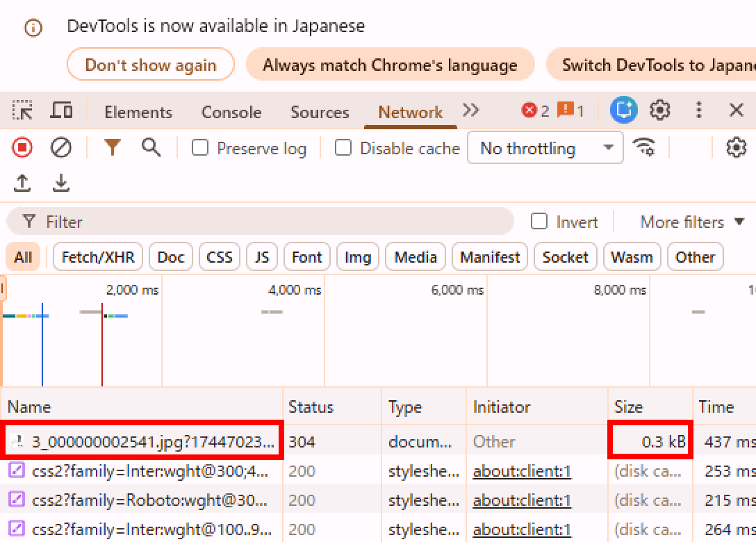Stop recording the network log
The image size is (756, 542).
point(23,147)
